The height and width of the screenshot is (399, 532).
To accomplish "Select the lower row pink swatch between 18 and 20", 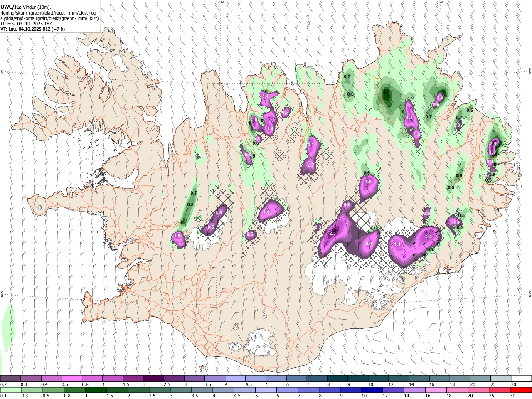I will [457, 390].
